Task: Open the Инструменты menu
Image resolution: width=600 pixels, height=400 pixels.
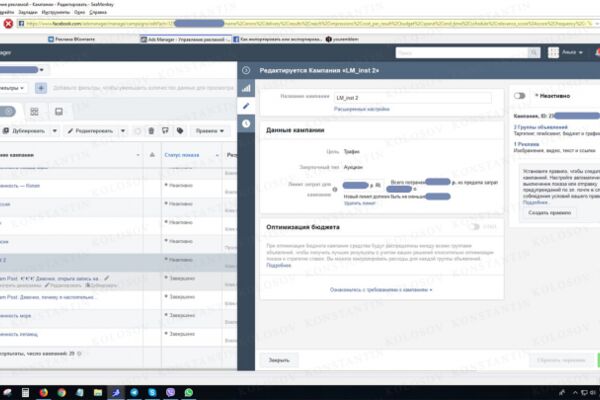Action: point(55,12)
